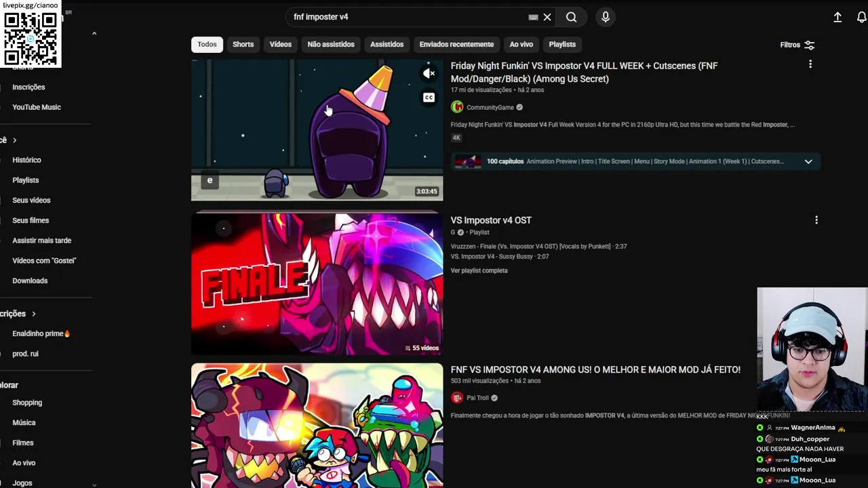Play the Pai Troll video thumbnail

tap(317, 426)
